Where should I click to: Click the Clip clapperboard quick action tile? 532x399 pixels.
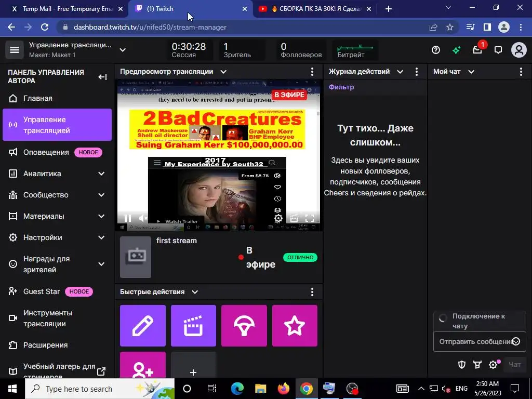[x=193, y=326]
